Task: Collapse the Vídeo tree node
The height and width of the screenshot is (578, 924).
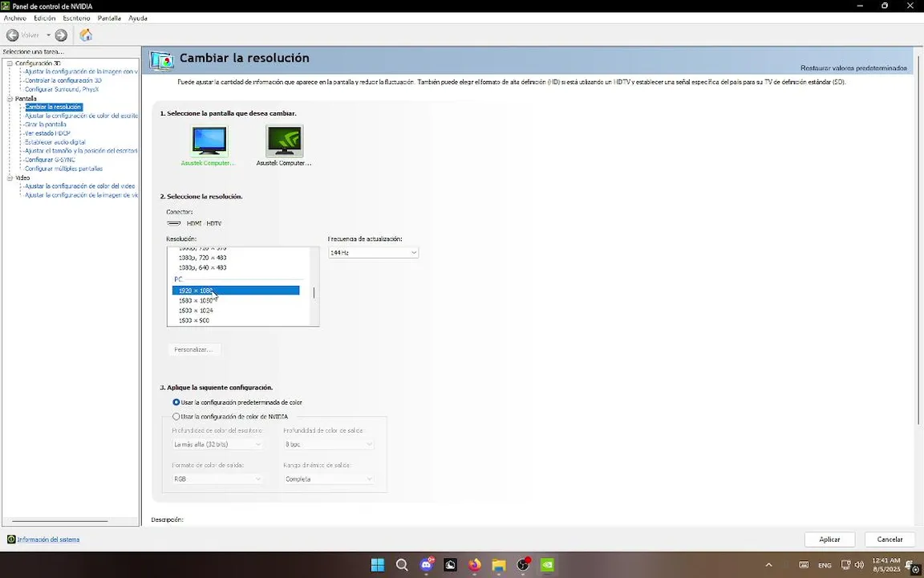Action: (x=10, y=177)
